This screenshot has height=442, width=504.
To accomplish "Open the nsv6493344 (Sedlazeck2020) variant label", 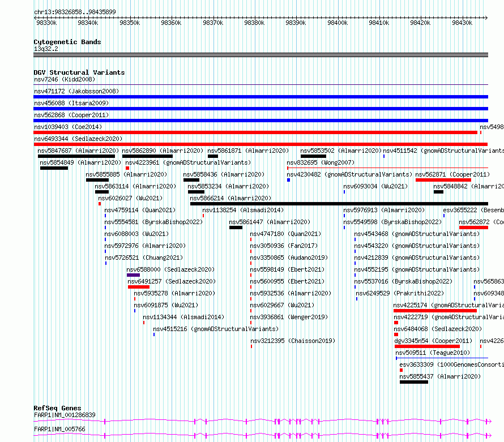I will [x=78, y=139].
